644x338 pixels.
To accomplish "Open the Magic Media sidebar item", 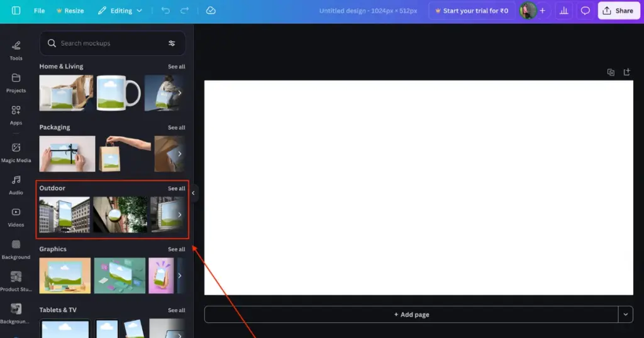I will [16, 153].
